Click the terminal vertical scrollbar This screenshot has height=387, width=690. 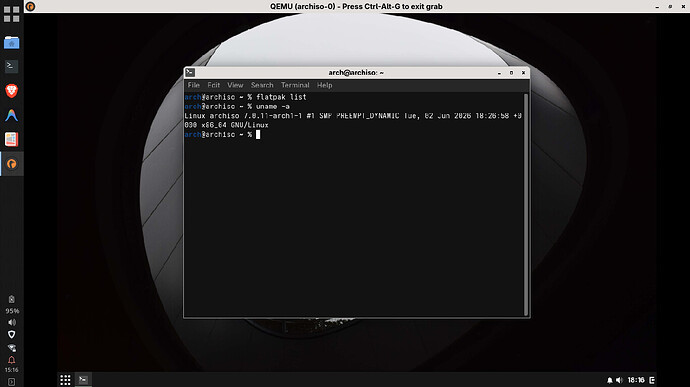point(525,204)
